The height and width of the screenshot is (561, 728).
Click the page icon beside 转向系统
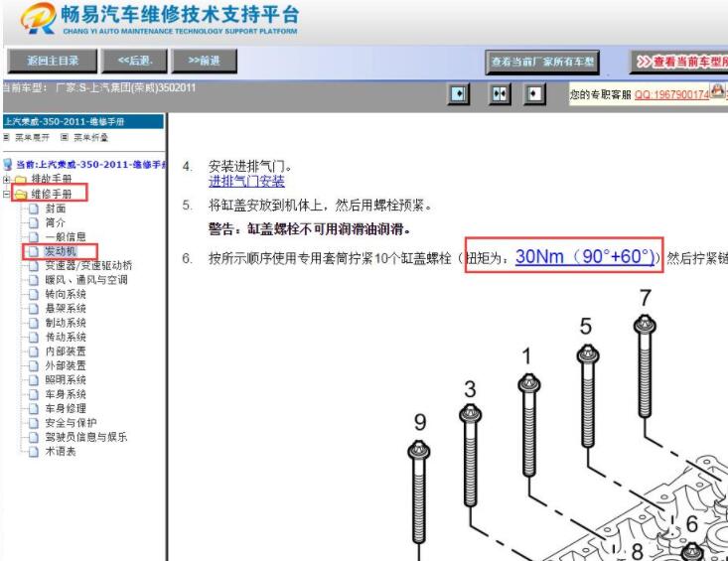34,294
